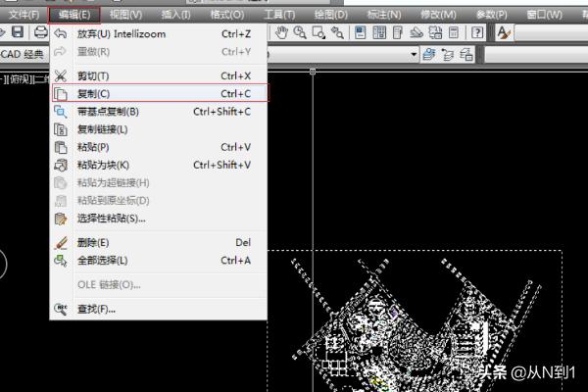Select the Pan hand tool
The height and width of the screenshot is (392, 588).
pyautogui.click(x=281, y=33)
